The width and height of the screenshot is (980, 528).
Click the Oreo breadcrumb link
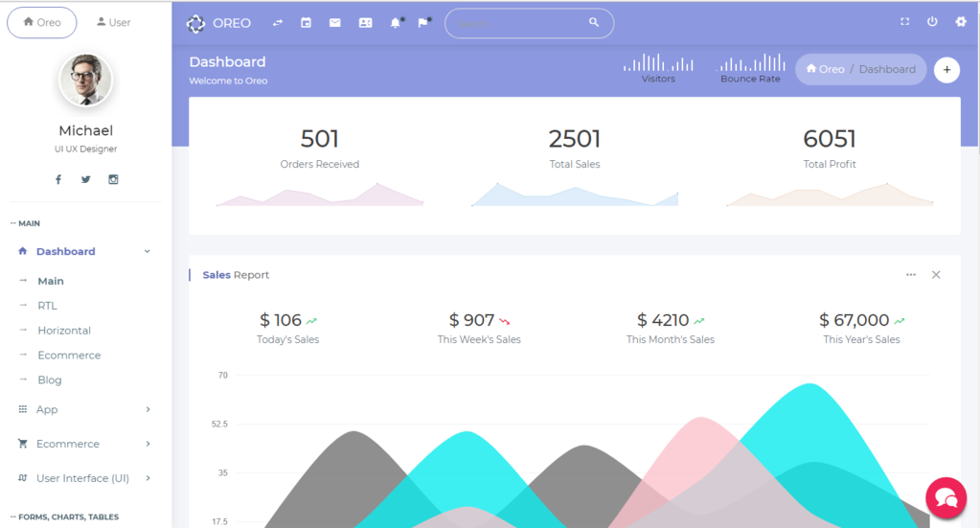coord(832,69)
